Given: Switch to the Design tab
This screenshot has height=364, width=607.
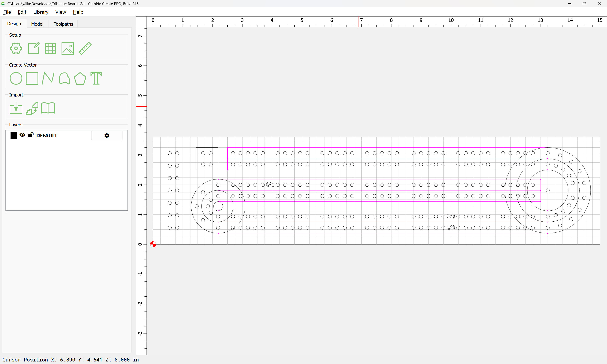Looking at the screenshot, I should point(14,24).
